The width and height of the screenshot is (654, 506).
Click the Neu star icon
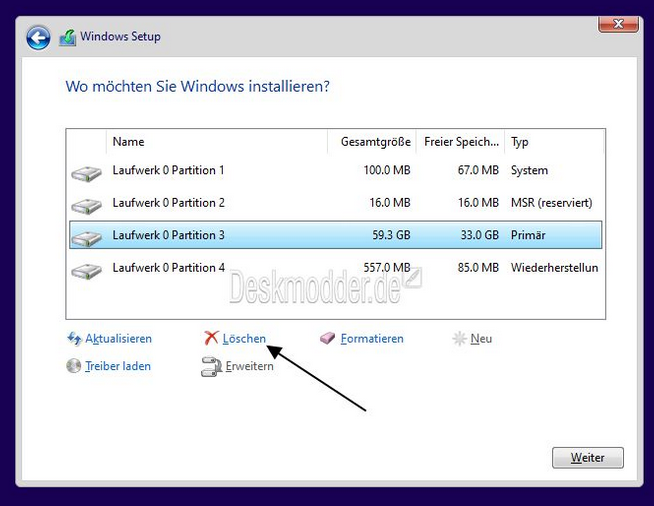pos(459,339)
